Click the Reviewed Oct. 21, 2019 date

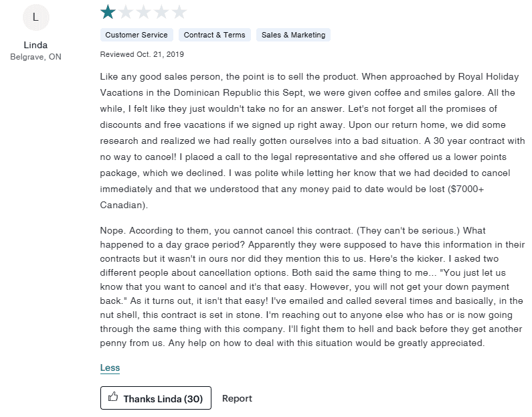(x=142, y=54)
